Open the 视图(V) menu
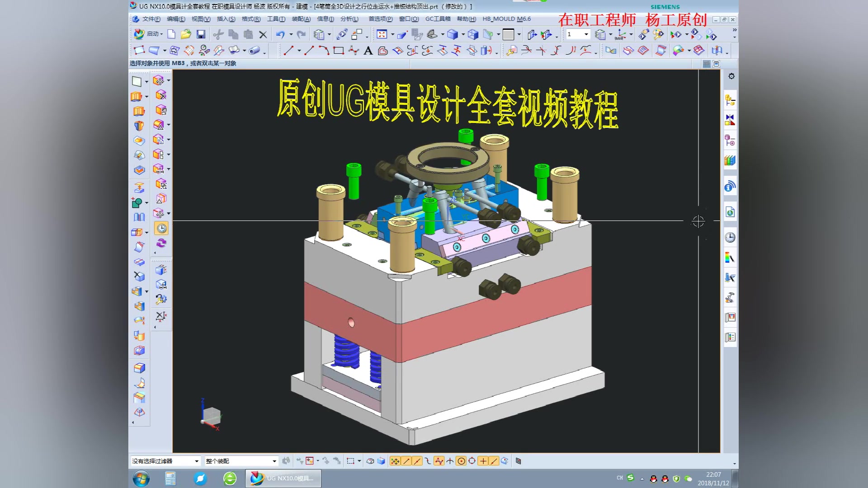Viewport: 868px width, 488px height. [x=201, y=19]
